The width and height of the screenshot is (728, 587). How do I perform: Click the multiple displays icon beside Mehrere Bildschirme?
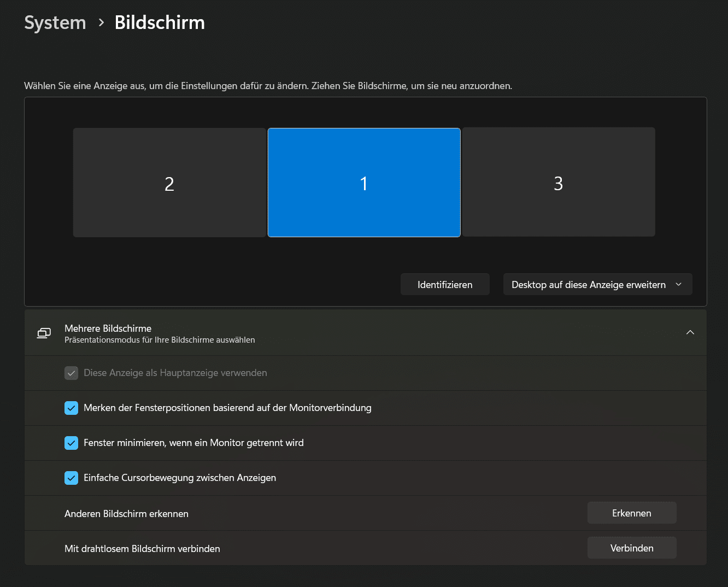pyautogui.click(x=44, y=333)
